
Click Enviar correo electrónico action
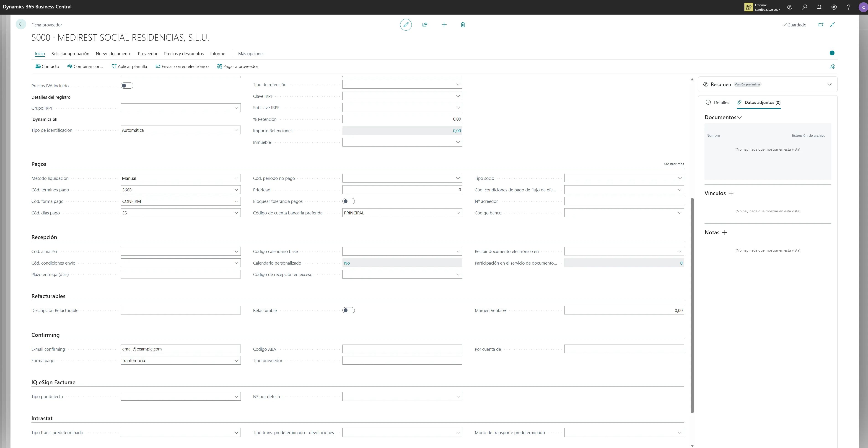coord(182,66)
